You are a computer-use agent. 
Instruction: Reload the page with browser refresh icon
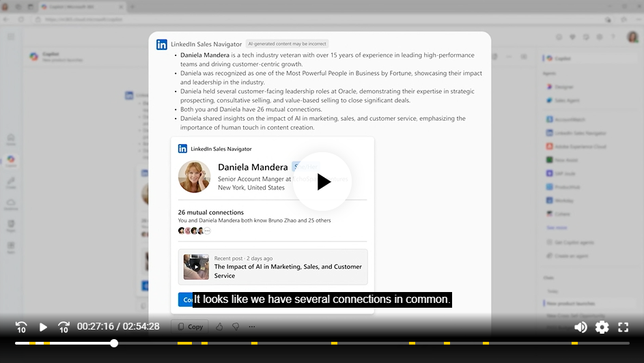(x=21, y=19)
